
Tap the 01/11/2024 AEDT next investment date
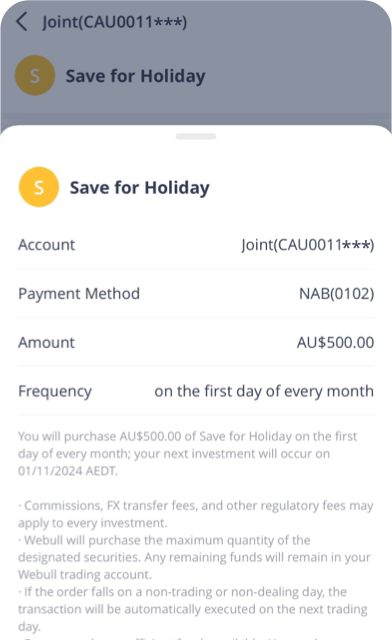(x=68, y=471)
